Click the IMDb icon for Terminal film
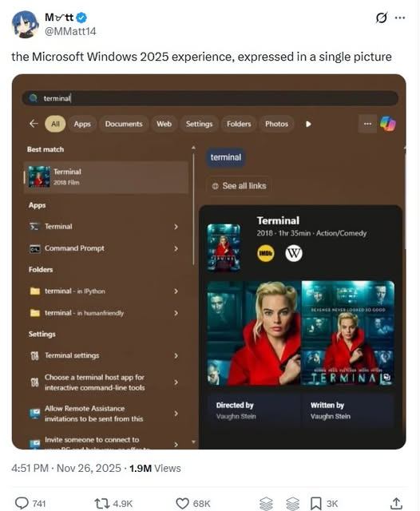Screen dimensions: 420x511 265,253
